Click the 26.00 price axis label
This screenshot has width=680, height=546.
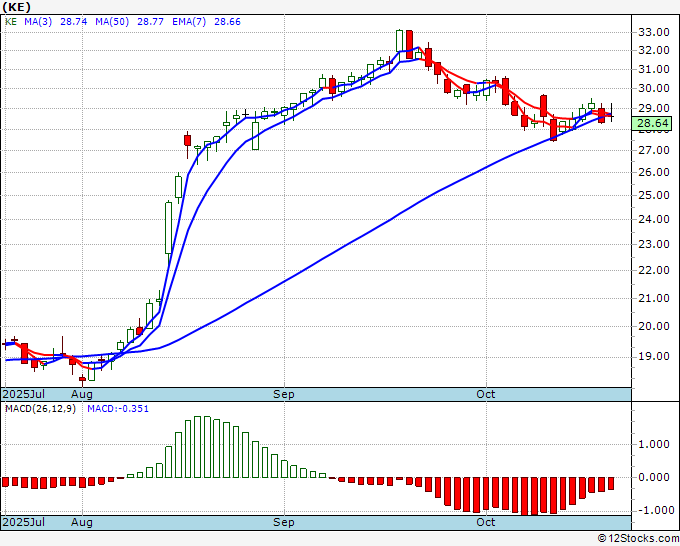click(x=654, y=172)
